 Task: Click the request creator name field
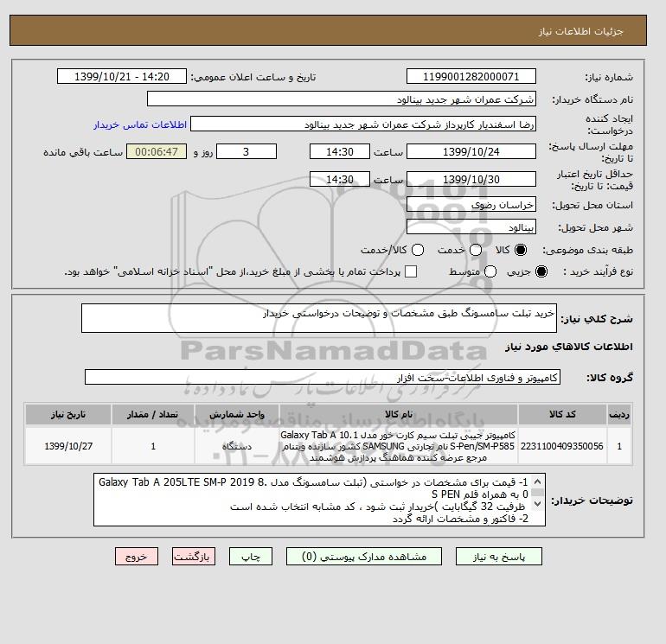(363, 124)
